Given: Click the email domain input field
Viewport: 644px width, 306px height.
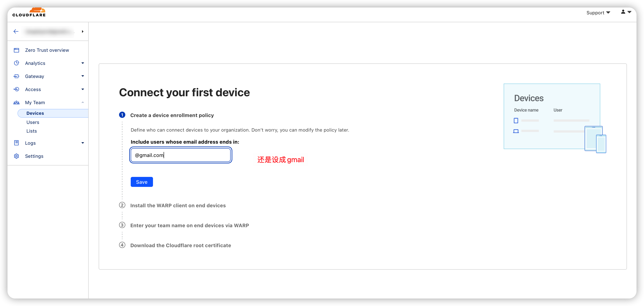Looking at the screenshot, I should pos(180,155).
